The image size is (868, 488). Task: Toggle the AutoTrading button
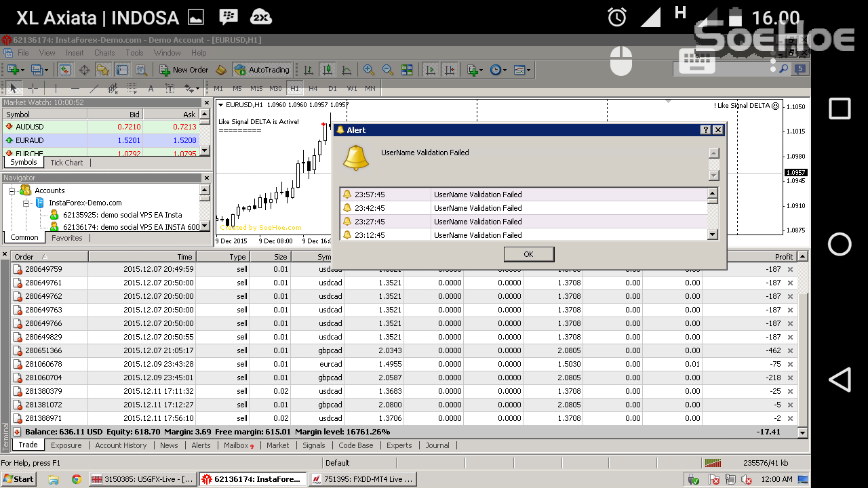point(262,70)
